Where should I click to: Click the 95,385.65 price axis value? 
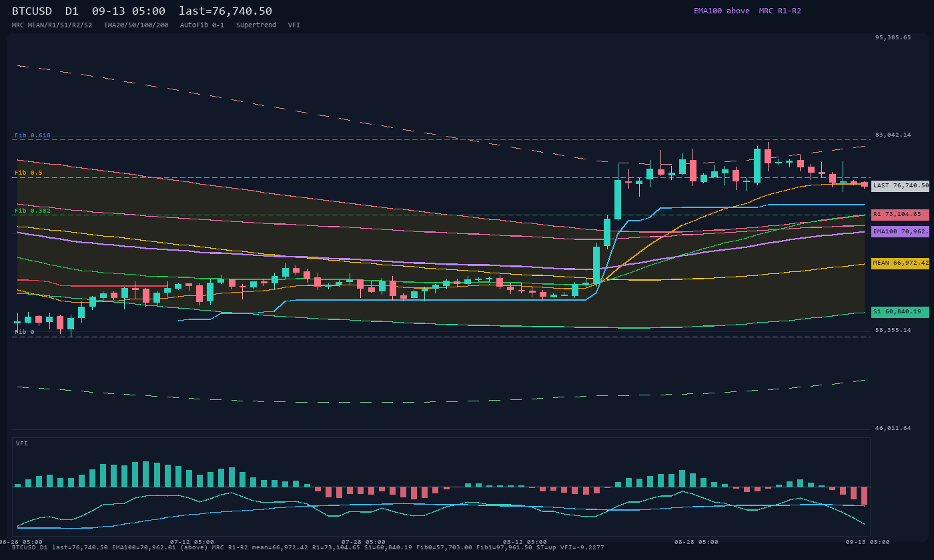(x=893, y=38)
